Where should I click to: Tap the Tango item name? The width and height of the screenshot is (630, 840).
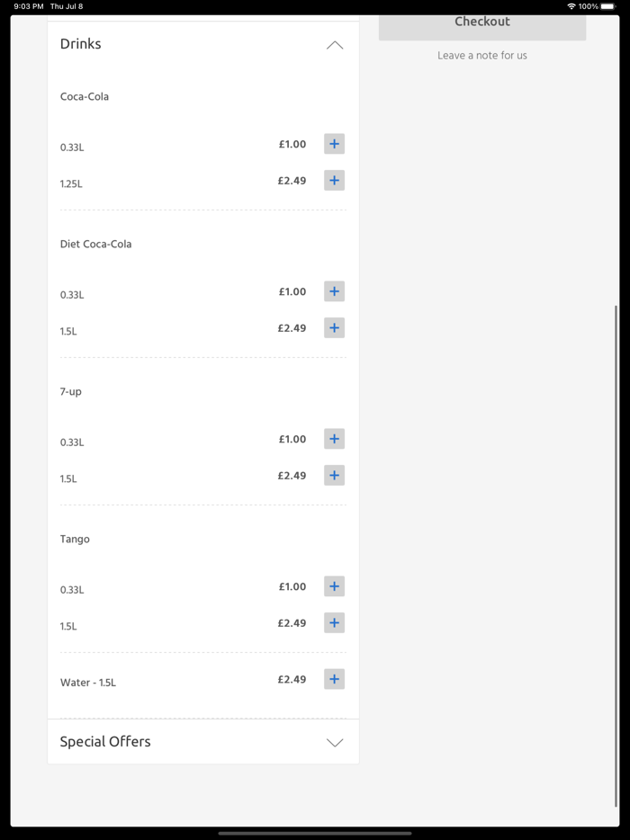(x=75, y=540)
